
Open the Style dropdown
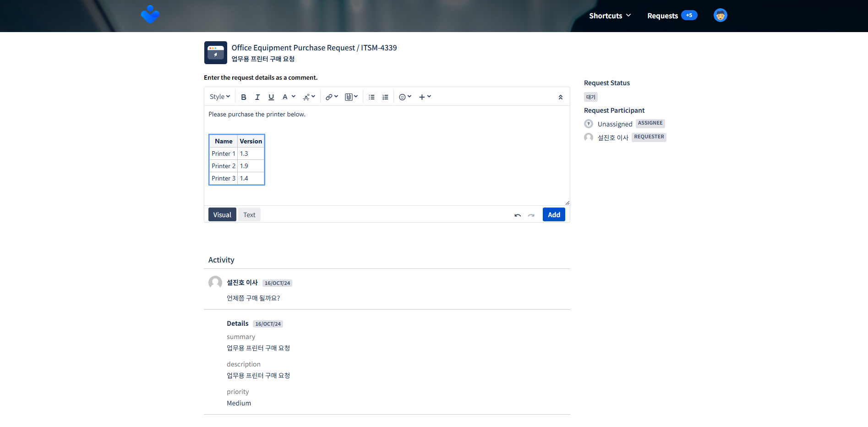[220, 97]
